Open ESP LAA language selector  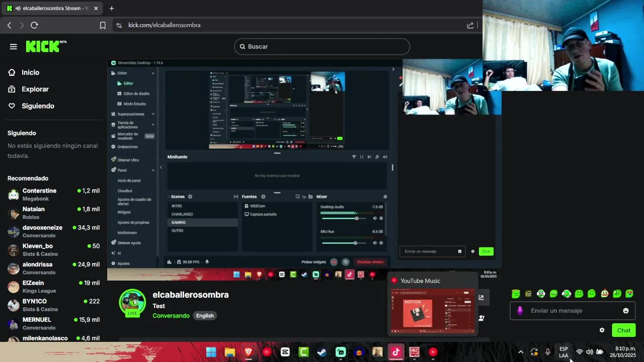[x=563, y=352]
